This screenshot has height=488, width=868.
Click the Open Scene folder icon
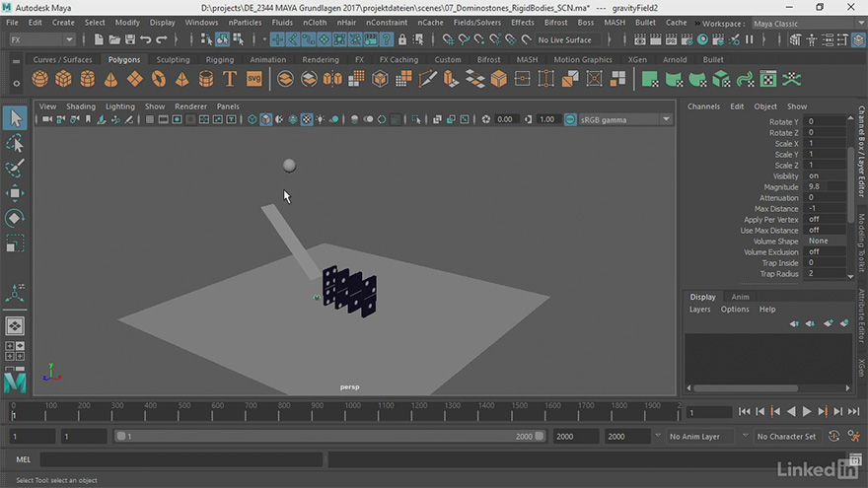coord(114,39)
